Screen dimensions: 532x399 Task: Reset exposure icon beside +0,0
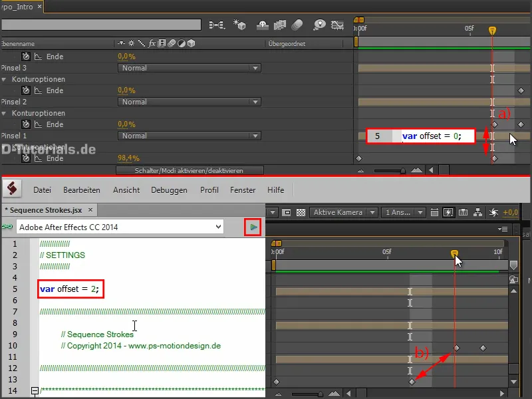493,212
